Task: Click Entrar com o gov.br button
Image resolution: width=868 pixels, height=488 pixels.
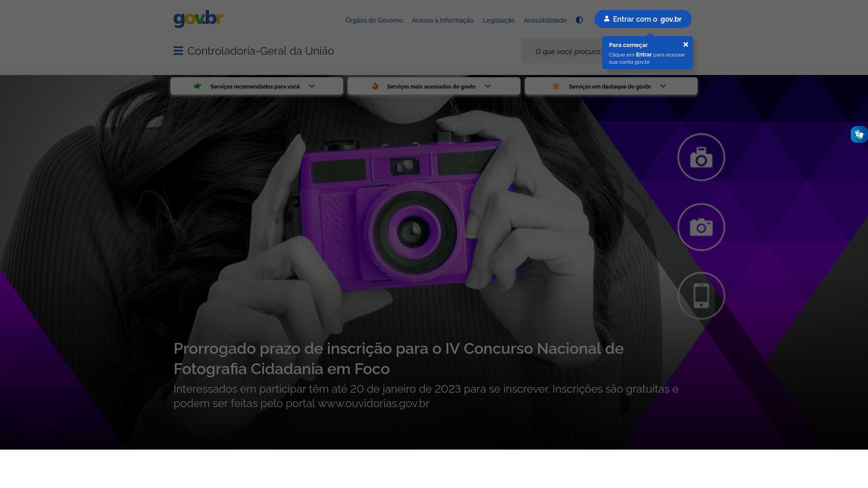Action: (x=643, y=19)
